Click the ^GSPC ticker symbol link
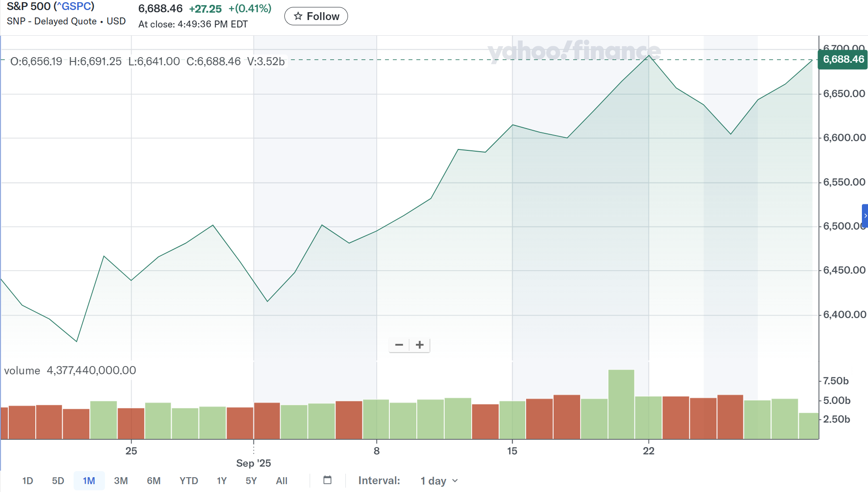 click(74, 7)
